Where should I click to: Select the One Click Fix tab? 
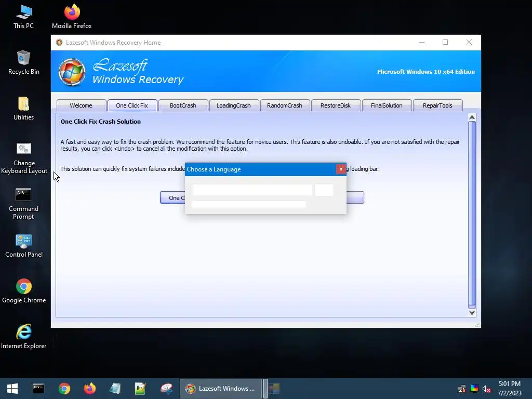pos(132,105)
